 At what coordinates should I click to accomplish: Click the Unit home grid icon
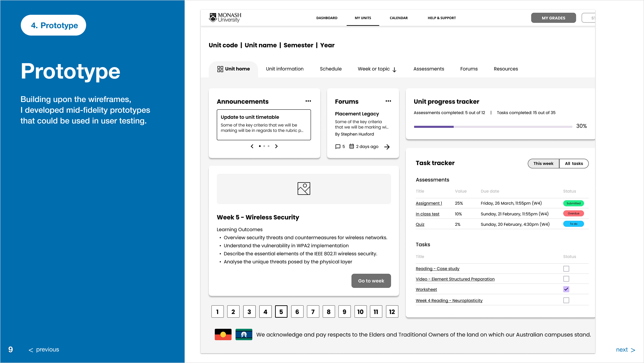[220, 69]
